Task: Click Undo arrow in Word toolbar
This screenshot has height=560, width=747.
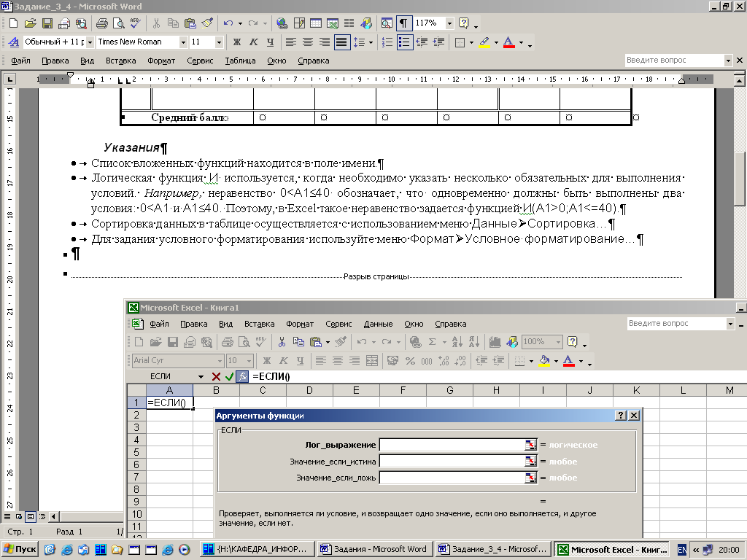Action: [228, 23]
